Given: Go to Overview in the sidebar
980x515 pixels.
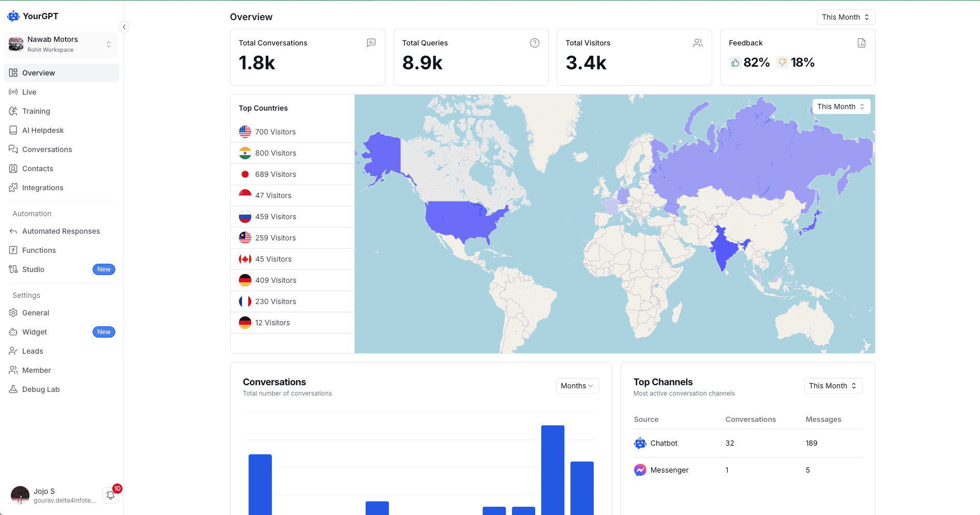Looking at the screenshot, I should point(62,73).
